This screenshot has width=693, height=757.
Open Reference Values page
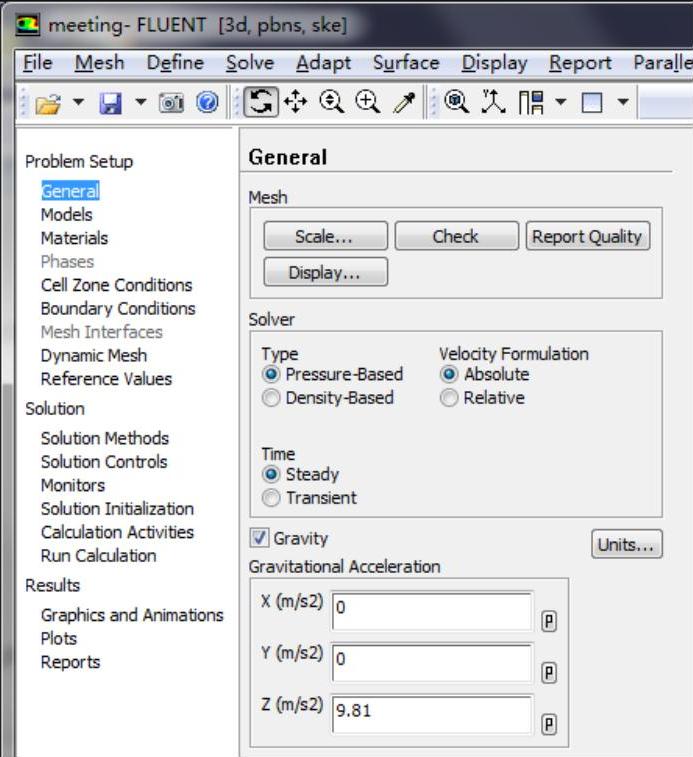click(106, 379)
